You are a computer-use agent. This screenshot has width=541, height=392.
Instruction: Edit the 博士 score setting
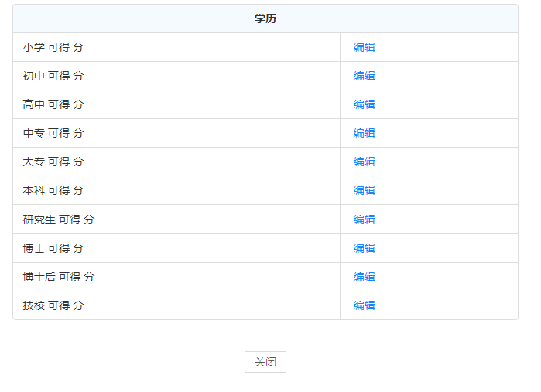tap(364, 248)
